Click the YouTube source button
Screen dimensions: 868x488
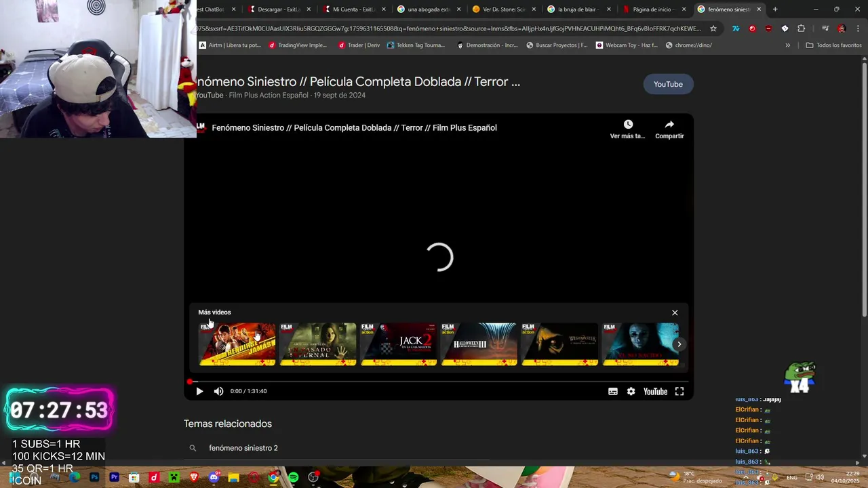coord(668,84)
